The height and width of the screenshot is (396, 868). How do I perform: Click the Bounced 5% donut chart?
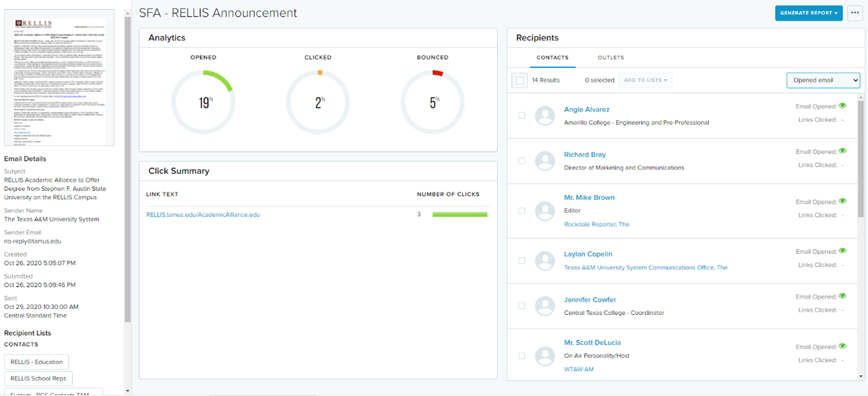click(x=433, y=102)
